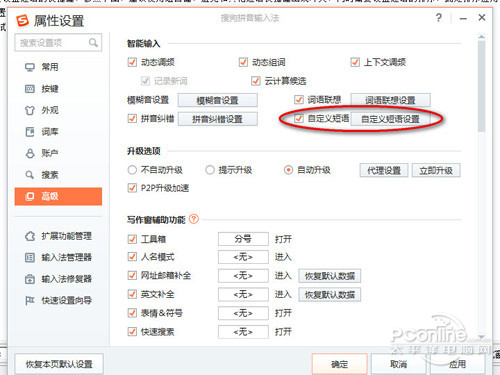Click the 表情&符号 hotkey field
This screenshot has width=500, height=375.
pos(243,313)
